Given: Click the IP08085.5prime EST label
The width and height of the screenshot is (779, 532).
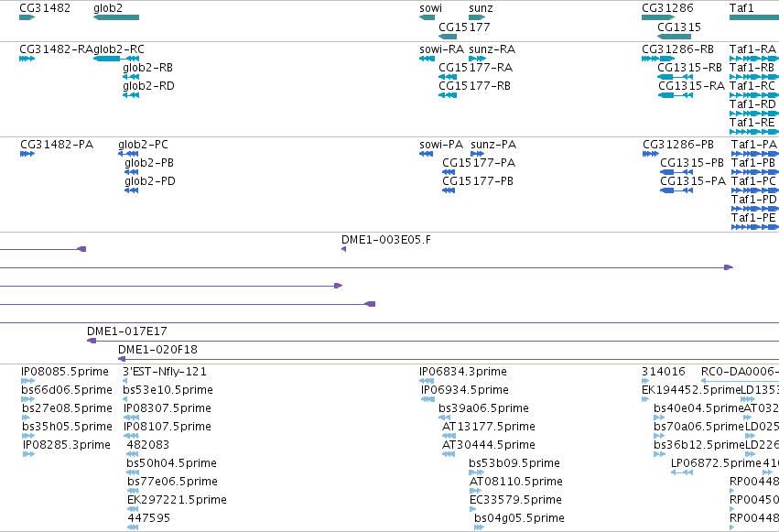Looking at the screenshot, I should tap(65, 372).
